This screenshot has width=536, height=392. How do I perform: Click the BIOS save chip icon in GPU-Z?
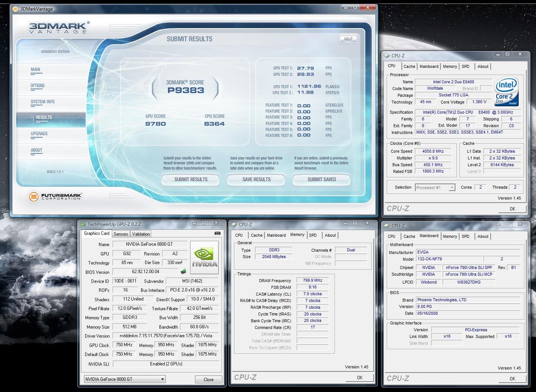(x=183, y=271)
